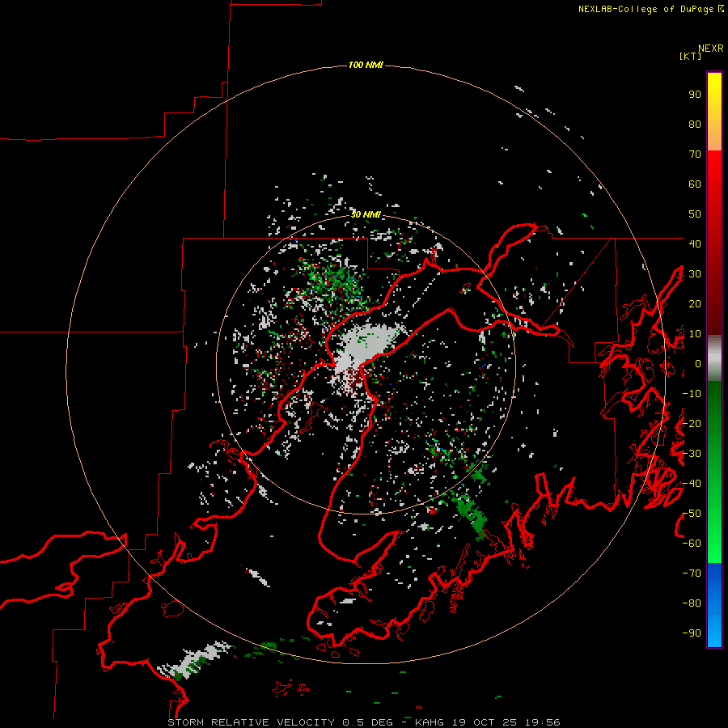Click the 90 value on the velocity scale
The image size is (728, 728).
coord(695,95)
